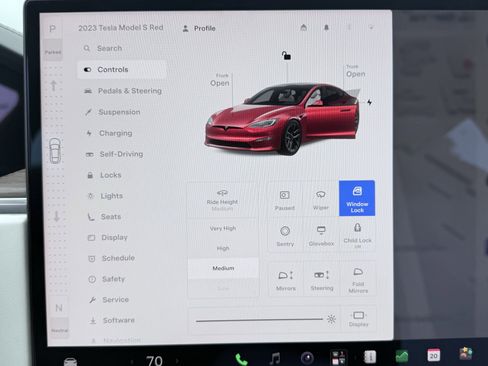
Task: Tap the unlock padlock above the car
Action: pyautogui.click(x=286, y=55)
